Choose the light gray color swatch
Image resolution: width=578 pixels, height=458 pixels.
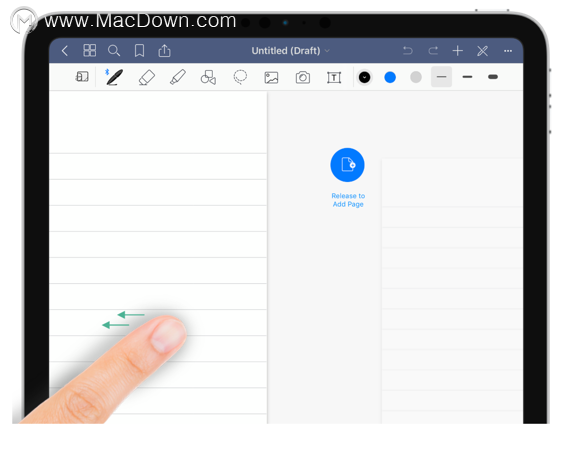[x=416, y=77]
